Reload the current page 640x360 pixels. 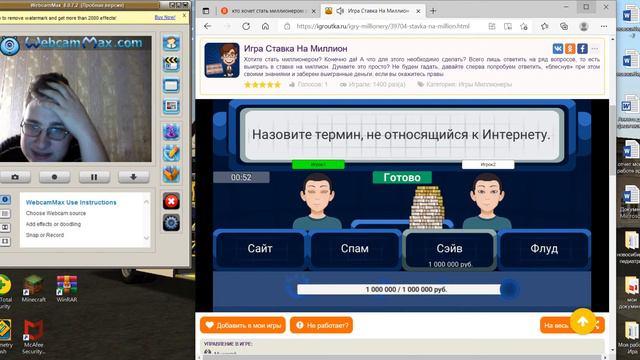click(x=246, y=26)
